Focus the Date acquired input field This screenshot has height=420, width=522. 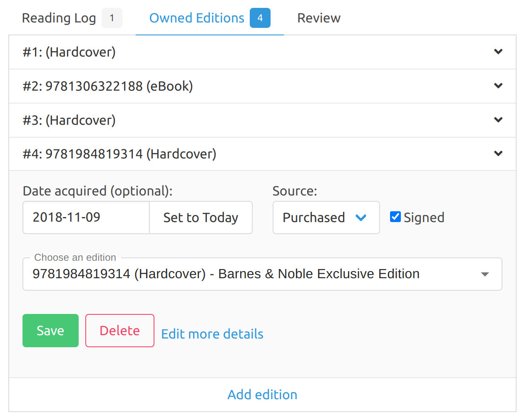[x=86, y=217]
